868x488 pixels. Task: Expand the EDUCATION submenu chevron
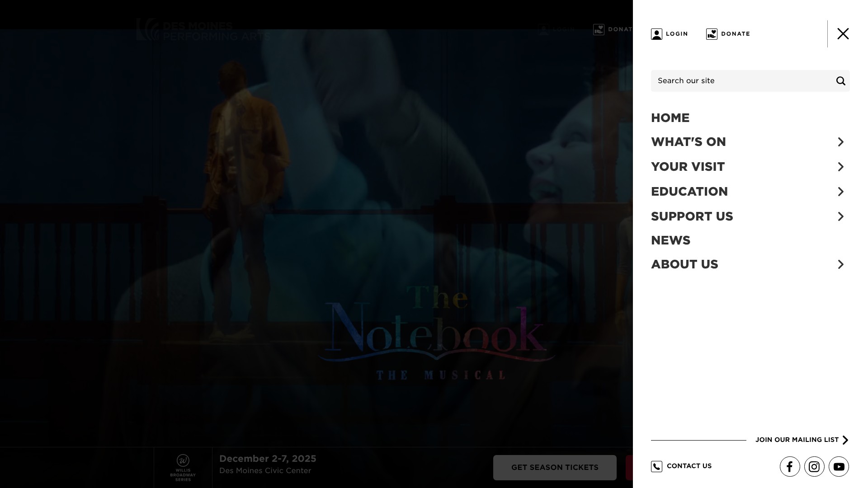tap(840, 192)
